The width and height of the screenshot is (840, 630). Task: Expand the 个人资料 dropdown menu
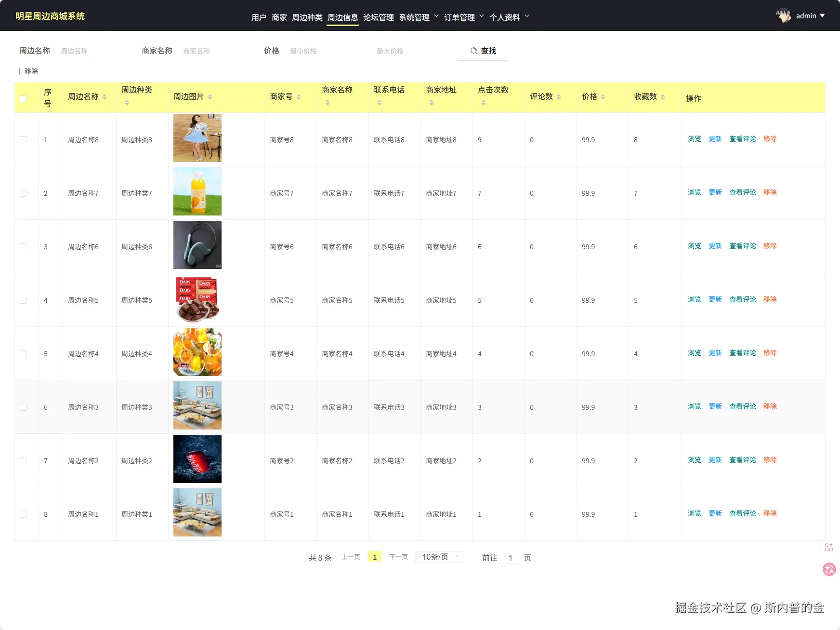509,17
